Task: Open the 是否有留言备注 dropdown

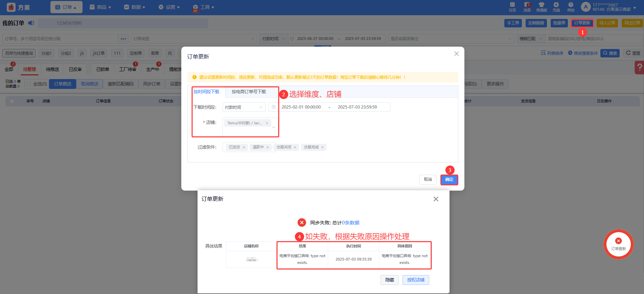Action: click(451, 39)
